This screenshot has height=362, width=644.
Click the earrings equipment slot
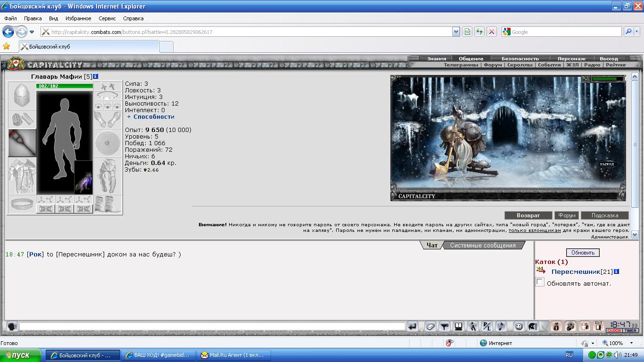click(x=107, y=86)
